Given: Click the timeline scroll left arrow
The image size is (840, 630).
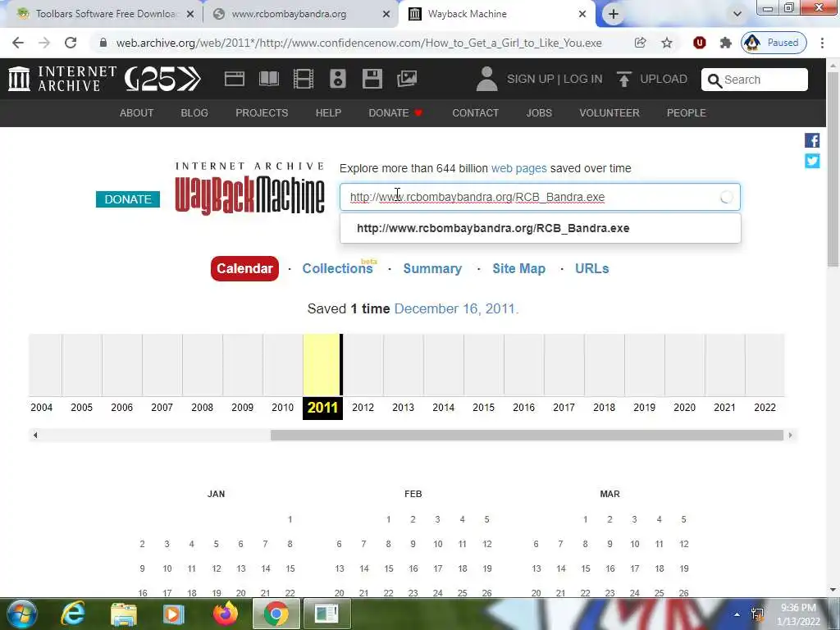Looking at the screenshot, I should tap(35, 436).
